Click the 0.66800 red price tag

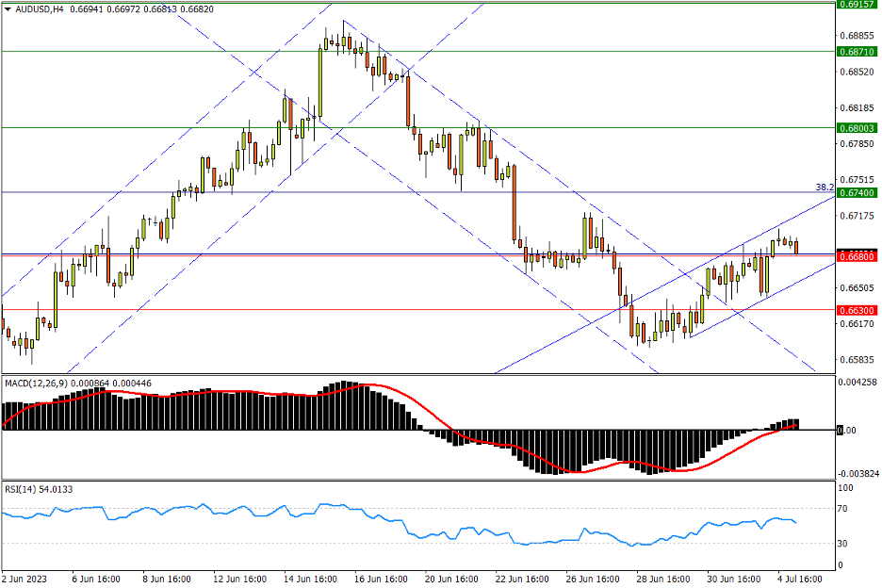(x=855, y=255)
